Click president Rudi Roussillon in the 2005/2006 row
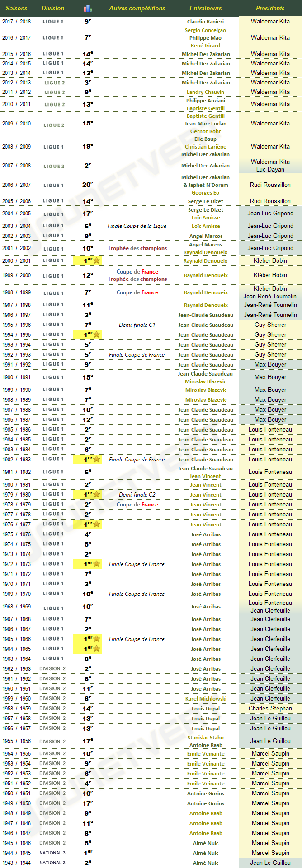Image resolution: width=302 pixels, height=868 pixels. tap(270, 201)
